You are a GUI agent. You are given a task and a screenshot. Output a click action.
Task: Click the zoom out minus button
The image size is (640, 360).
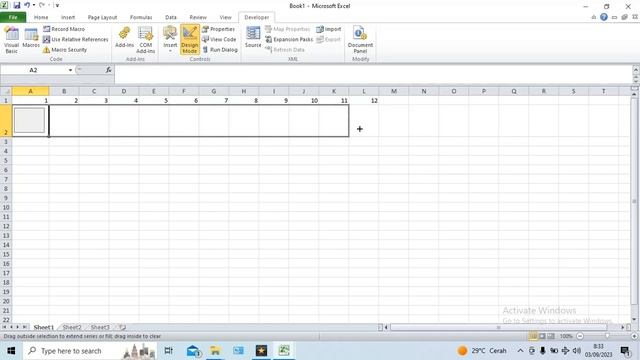tap(580, 336)
